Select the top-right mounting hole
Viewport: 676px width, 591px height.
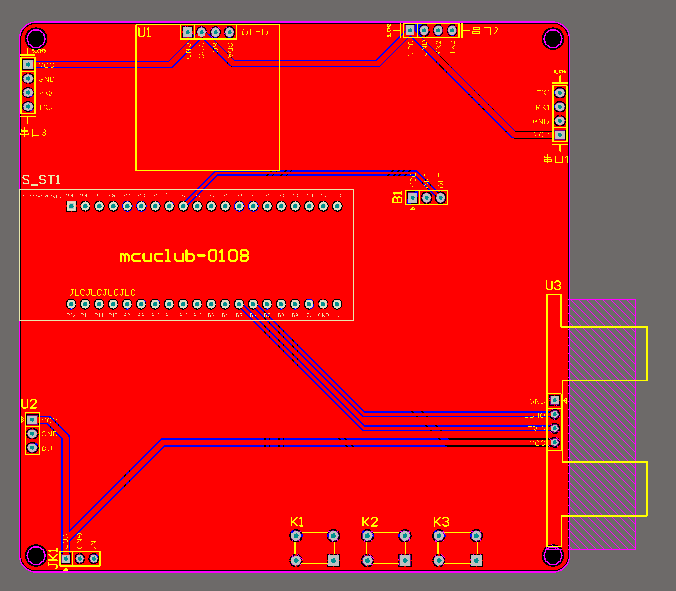tap(553, 39)
